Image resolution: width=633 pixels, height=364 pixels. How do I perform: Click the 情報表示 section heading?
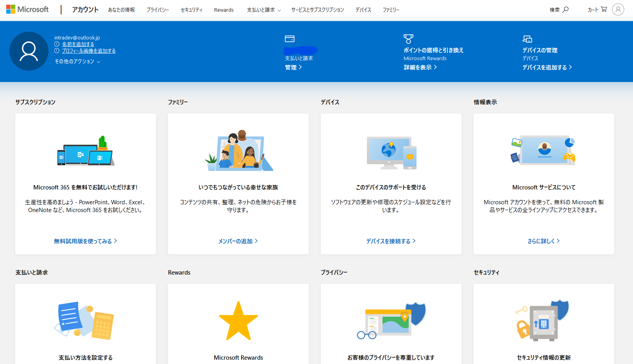tap(485, 102)
